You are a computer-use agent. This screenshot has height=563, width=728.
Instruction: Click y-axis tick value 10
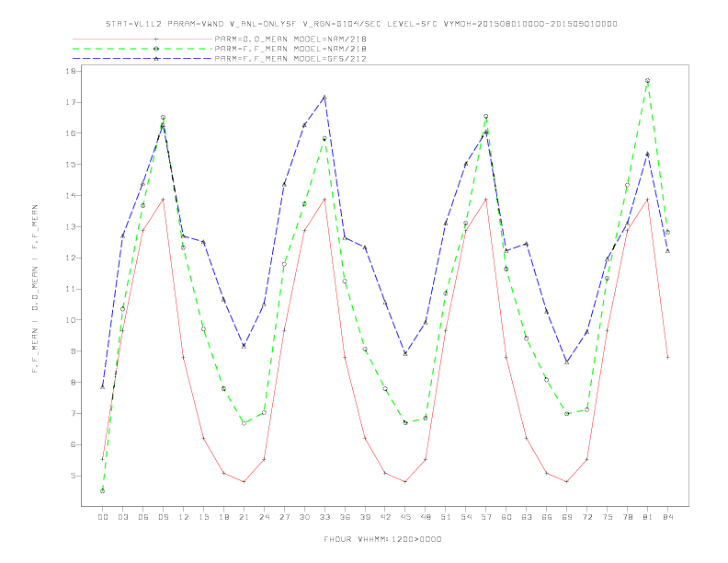coord(71,320)
